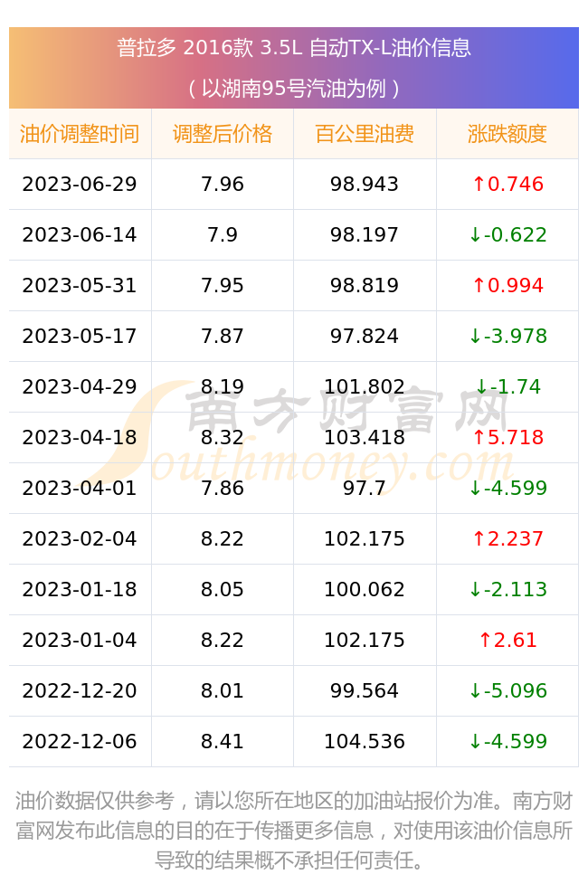The width and height of the screenshot is (588, 884).
Task: Click the red up arrow beside 2.237
Action: [x=479, y=539]
